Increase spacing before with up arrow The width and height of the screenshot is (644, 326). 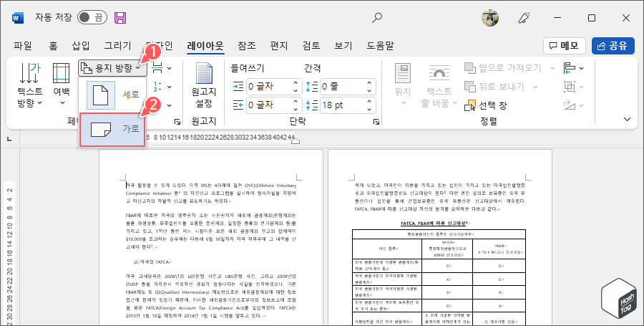coord(370,82)
